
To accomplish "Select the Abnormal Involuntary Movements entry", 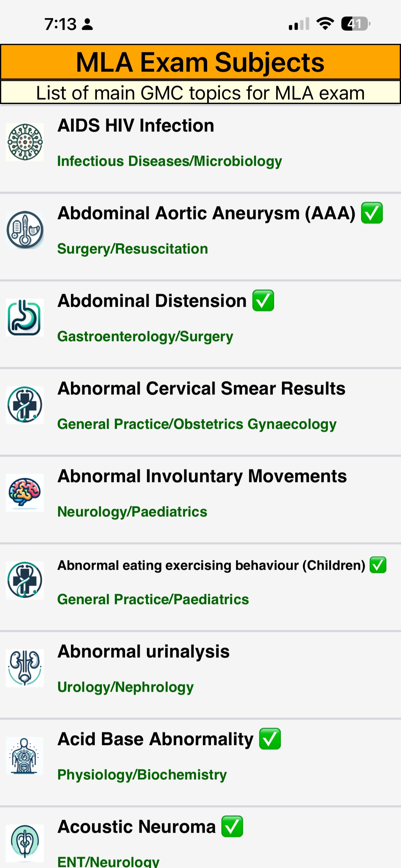I will tap(202, 476).
